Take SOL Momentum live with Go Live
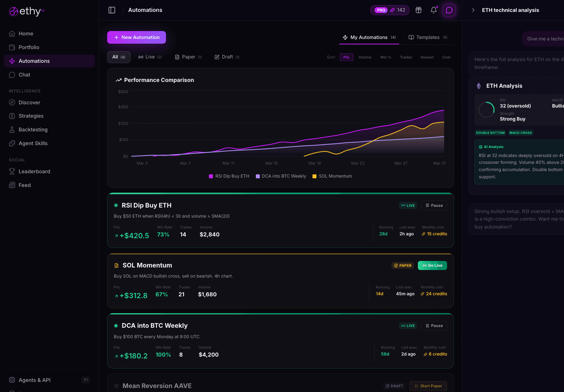564x392 pixels. [x=432, y=265]
